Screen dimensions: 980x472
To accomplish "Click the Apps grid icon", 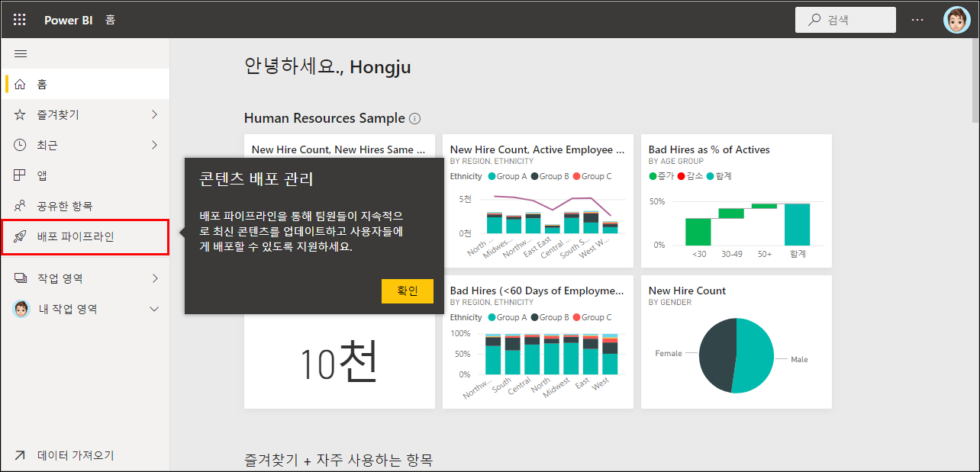I will coord(21,175).
